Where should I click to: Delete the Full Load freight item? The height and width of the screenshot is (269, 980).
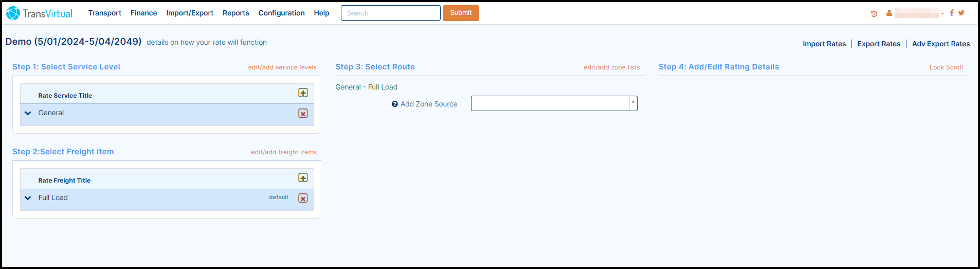(x=303, y=198)
